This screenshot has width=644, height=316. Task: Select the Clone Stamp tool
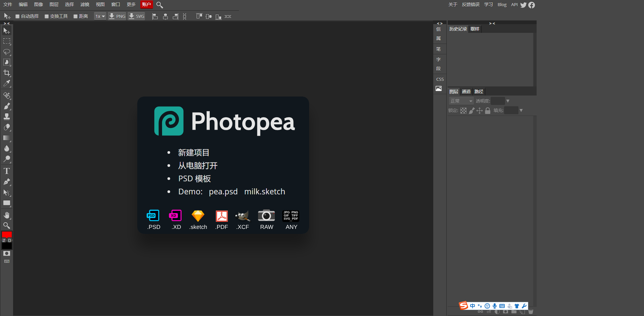[7, 117]
